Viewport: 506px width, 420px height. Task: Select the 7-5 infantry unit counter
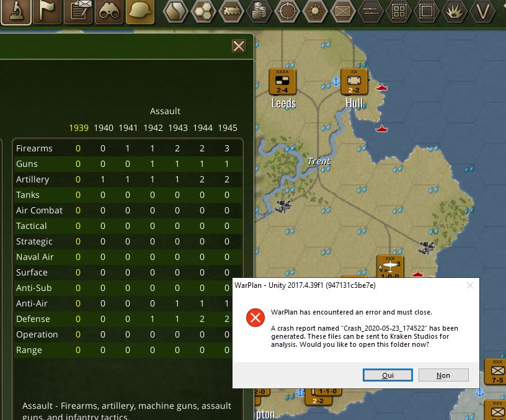tap(497, 371)
